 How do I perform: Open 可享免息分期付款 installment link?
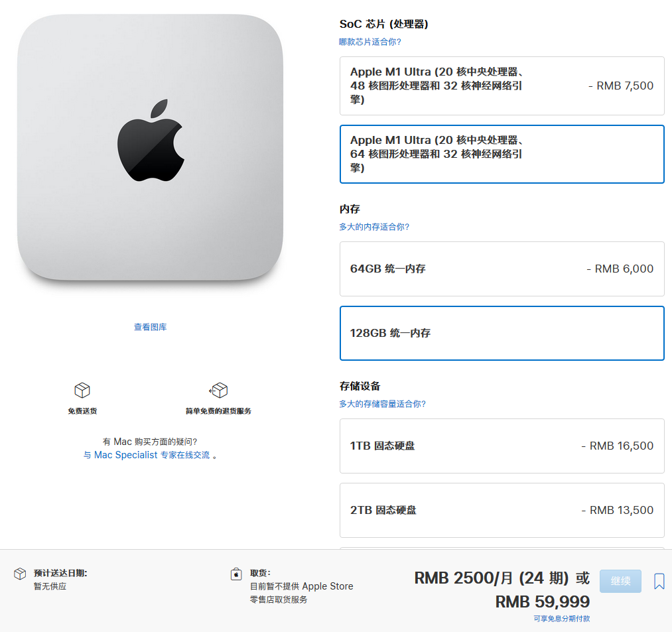click(x=561, y=618)
